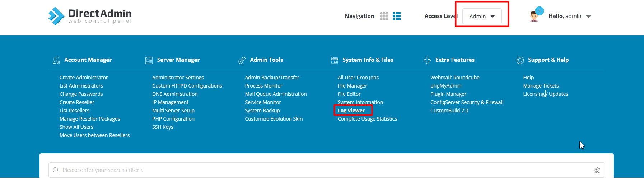Click the admin user avatar

534,17
